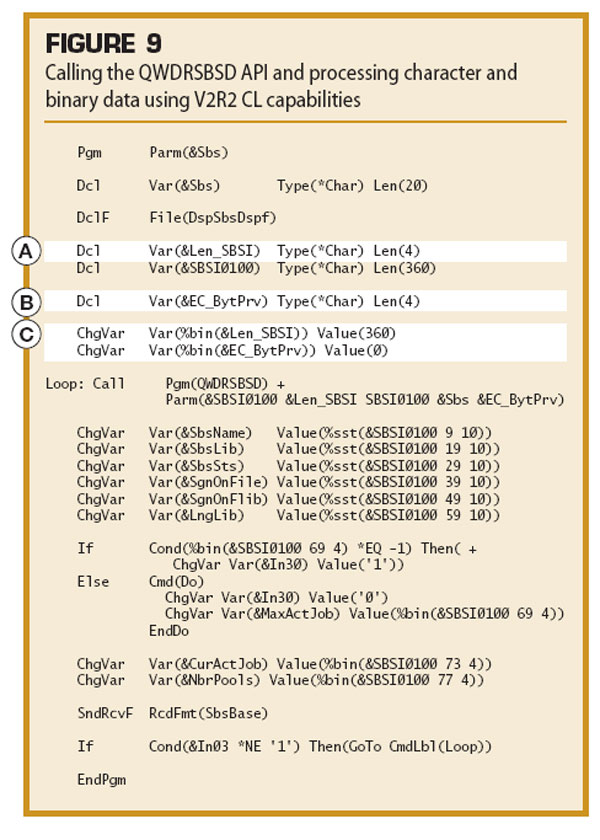
Task: Click the circled C callout marker
Action: pyautogui.click(x=26, y=334)
